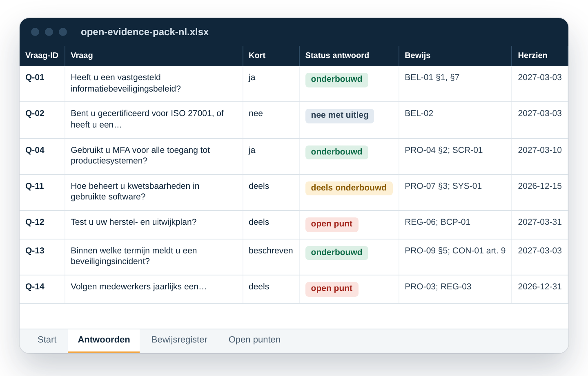Select the 'BEL-01 §1, §7' evidence cell
This screenshot has height=376, width=588.
coord(455,84)
